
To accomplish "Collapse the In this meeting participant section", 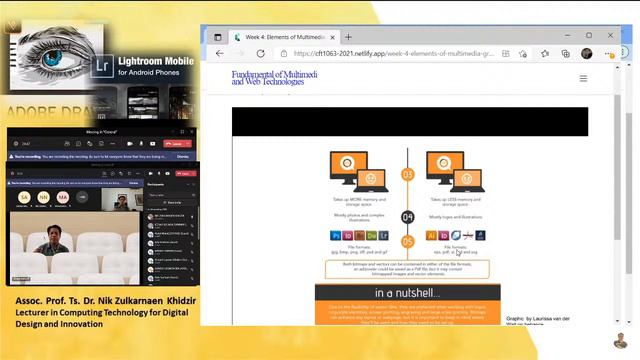I will [157, 209].
